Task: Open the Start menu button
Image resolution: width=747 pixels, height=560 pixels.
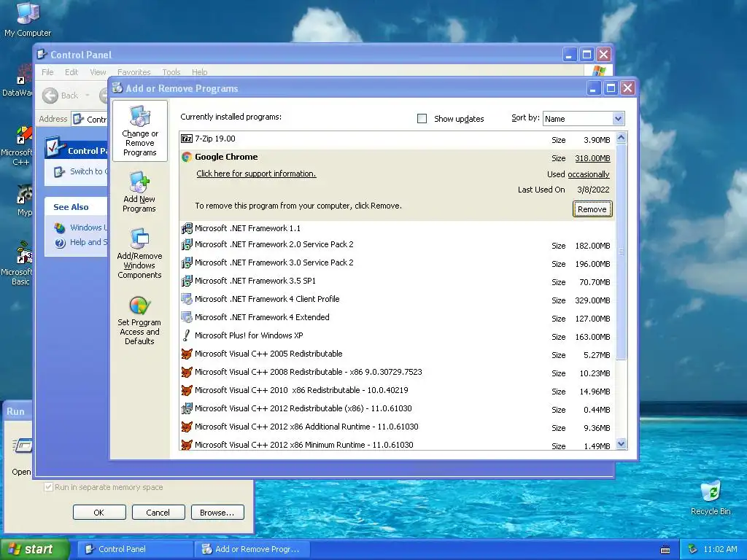Action: pos(35,549)
